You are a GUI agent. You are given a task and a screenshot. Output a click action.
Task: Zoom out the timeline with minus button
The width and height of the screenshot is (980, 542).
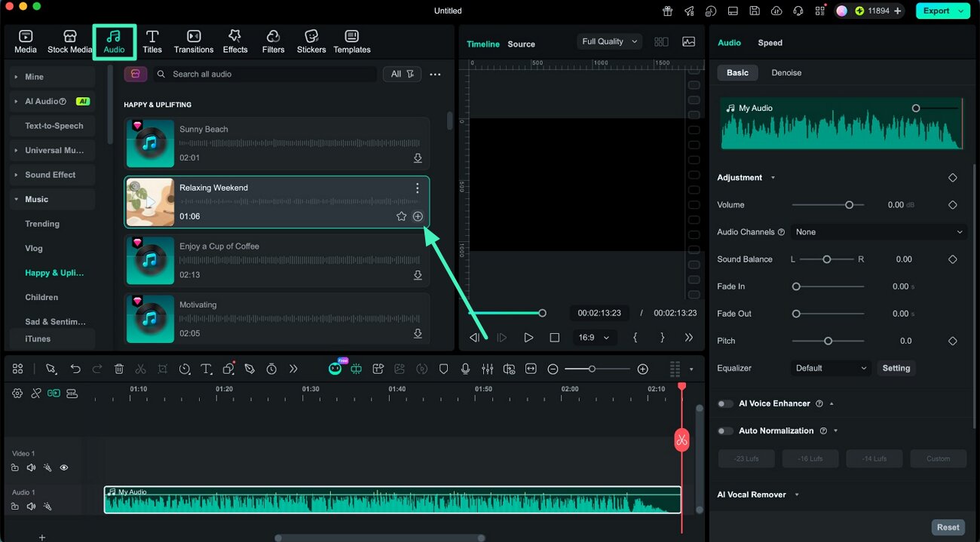(x=553, y=369)
